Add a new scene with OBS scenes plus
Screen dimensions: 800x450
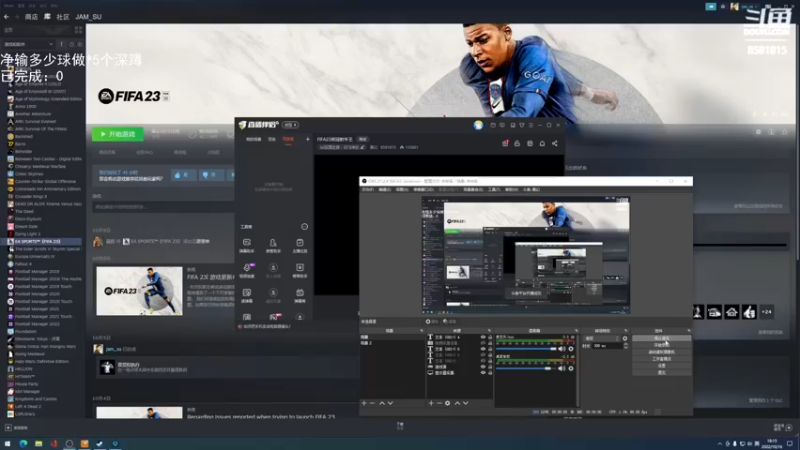(364, 403)
